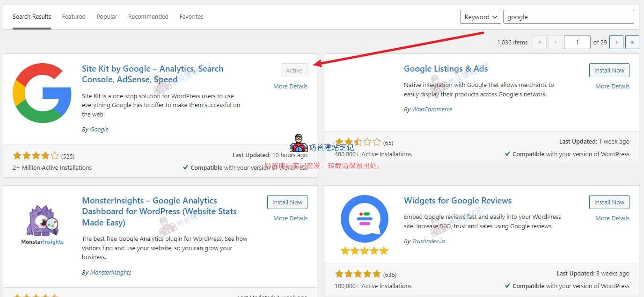Click the plugin search input showing google
Image resolution: width=644 pixels, height=297 pixels.
[568, 16]
